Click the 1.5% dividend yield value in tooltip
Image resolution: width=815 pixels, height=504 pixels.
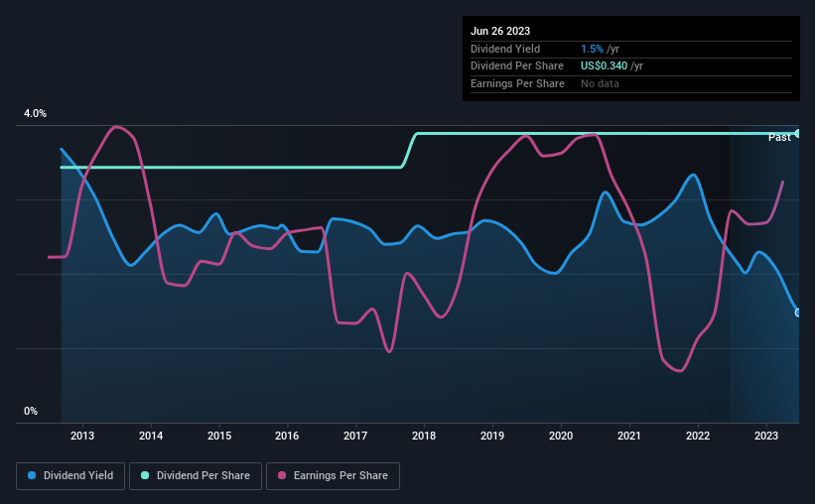point(592,49)
